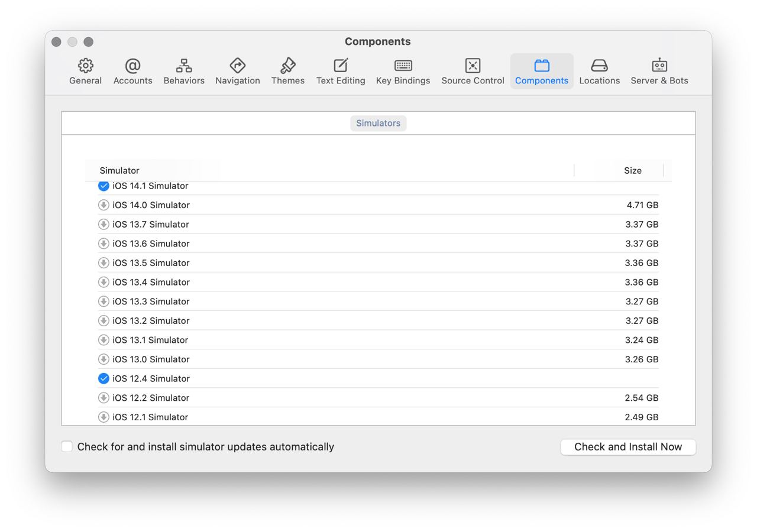Click the 3.24 GB size value

point(642,340)
